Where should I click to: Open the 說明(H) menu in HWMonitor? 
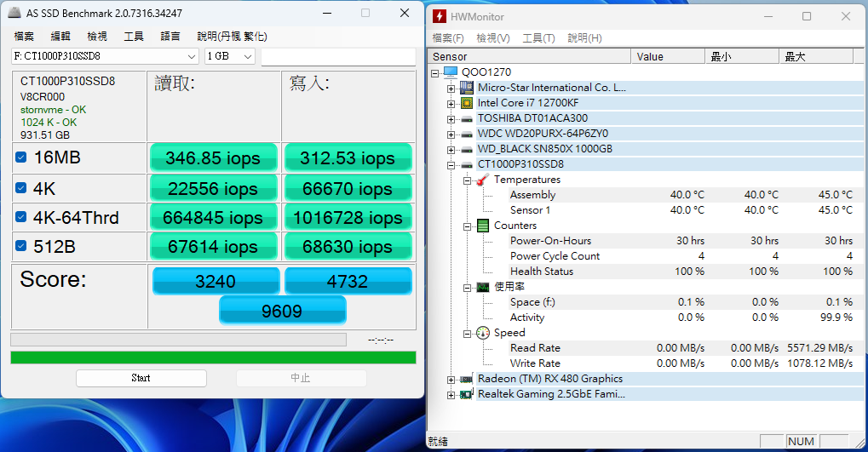pos(584,38)
